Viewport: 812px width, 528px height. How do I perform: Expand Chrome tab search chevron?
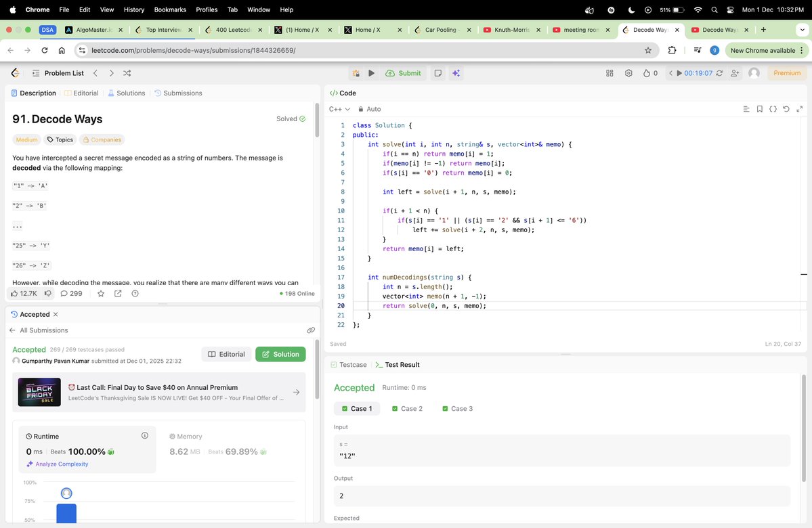tap(802, 30)
